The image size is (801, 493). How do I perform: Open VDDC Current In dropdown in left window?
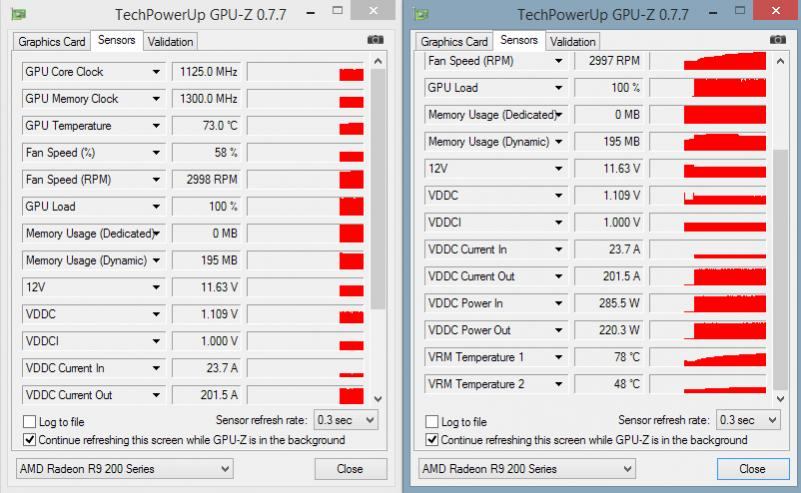[x=156, y=368]
